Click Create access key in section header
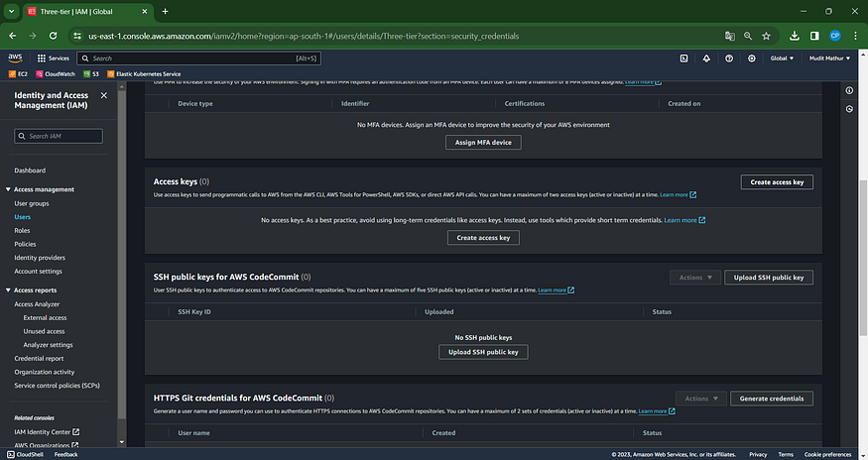Viewport: 868px width, 460px height. 777,182
